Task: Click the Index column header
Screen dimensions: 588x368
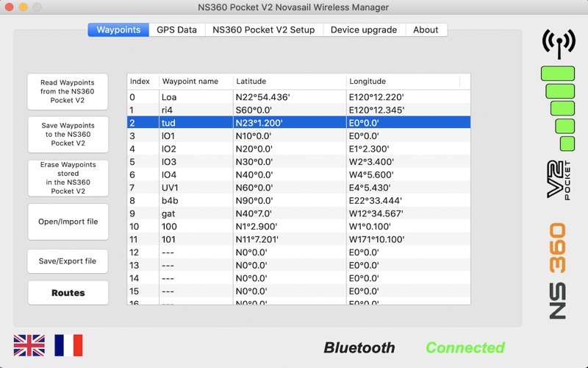Action: tap(143, 82)
